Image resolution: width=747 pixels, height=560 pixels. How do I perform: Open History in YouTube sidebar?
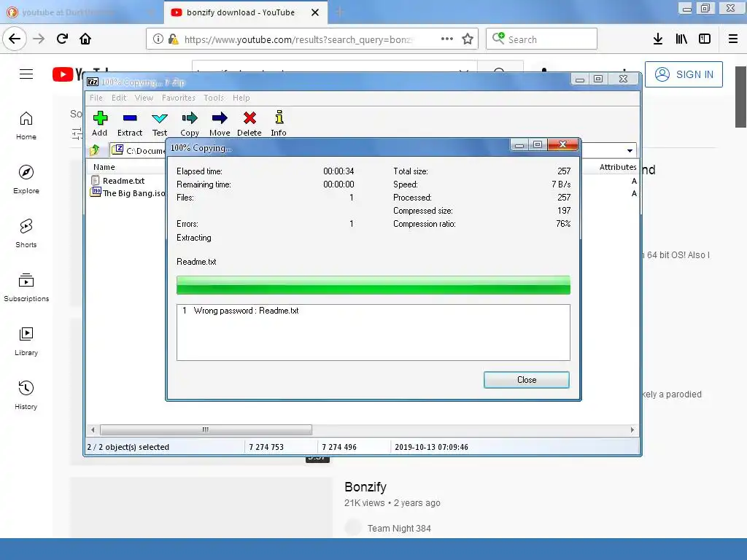coord(26,395)
